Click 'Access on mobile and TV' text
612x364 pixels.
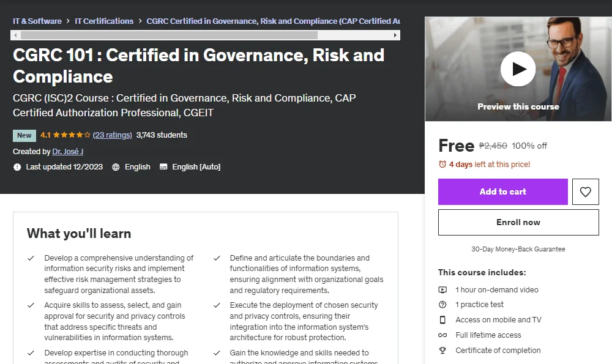coord(498,320)
